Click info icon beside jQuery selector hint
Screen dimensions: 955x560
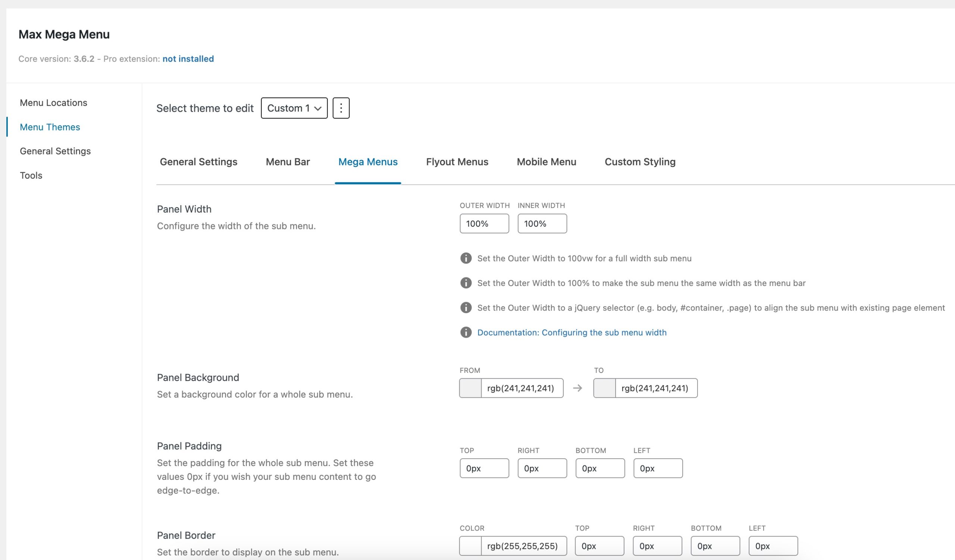click(466, 308)
